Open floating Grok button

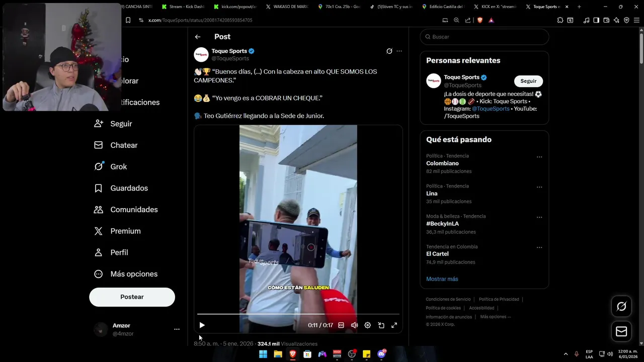point(621,306)
